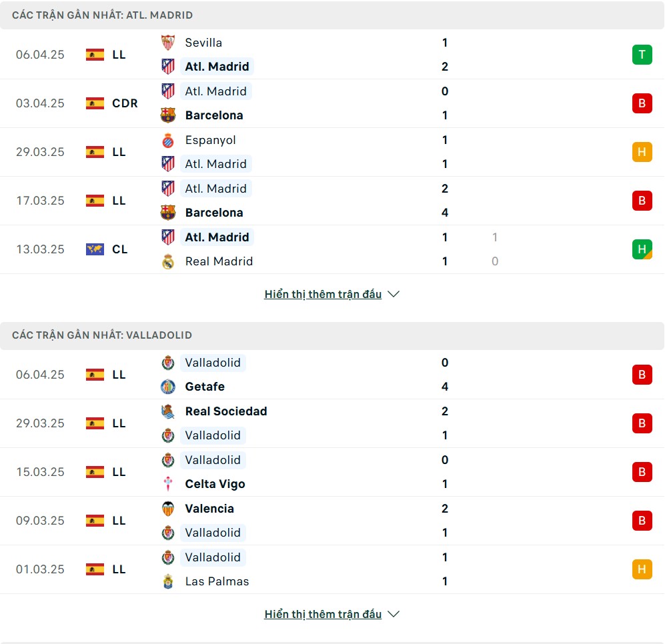Click the Sevilla club crest icon
The height and width of the screenshot is (644, 665).
[x=168, y=43]
